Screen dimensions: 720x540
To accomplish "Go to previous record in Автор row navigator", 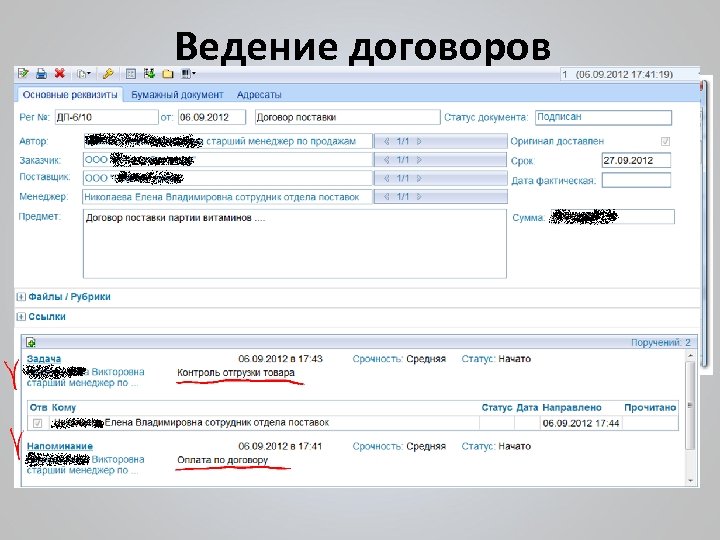I will 387,141.
